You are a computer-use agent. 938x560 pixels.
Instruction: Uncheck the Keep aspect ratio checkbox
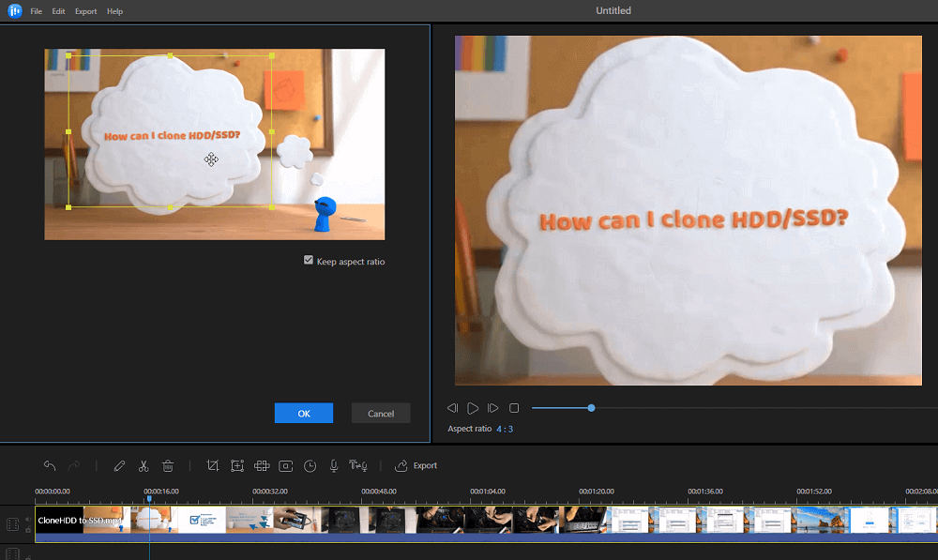click(x=309, y=261)
